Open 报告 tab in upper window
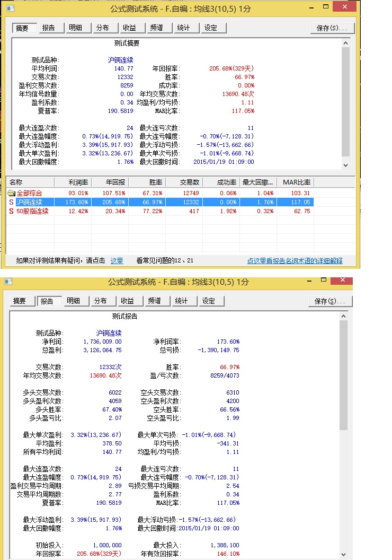 pos(51,28)
